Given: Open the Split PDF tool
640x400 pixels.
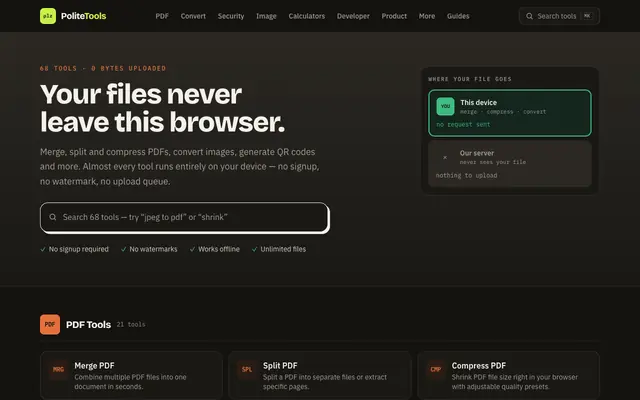Looking at the screenshot, I should (320, 376).
